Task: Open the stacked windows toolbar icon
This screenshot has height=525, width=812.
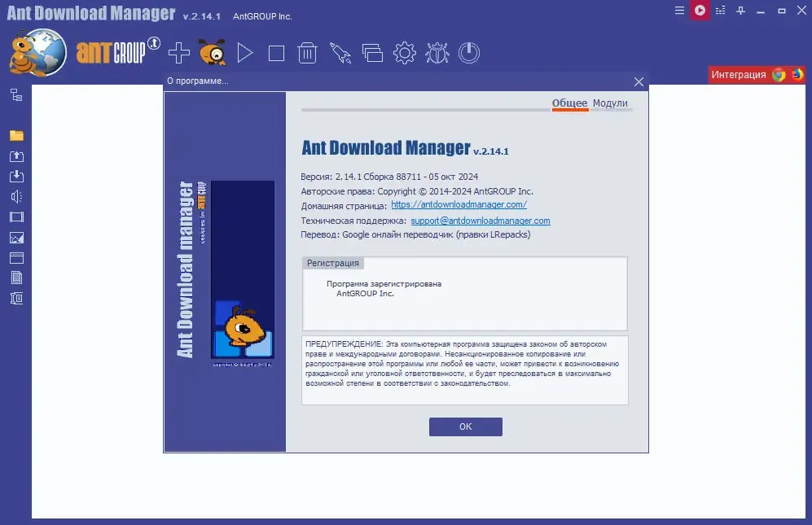Action: click(372, 53)
